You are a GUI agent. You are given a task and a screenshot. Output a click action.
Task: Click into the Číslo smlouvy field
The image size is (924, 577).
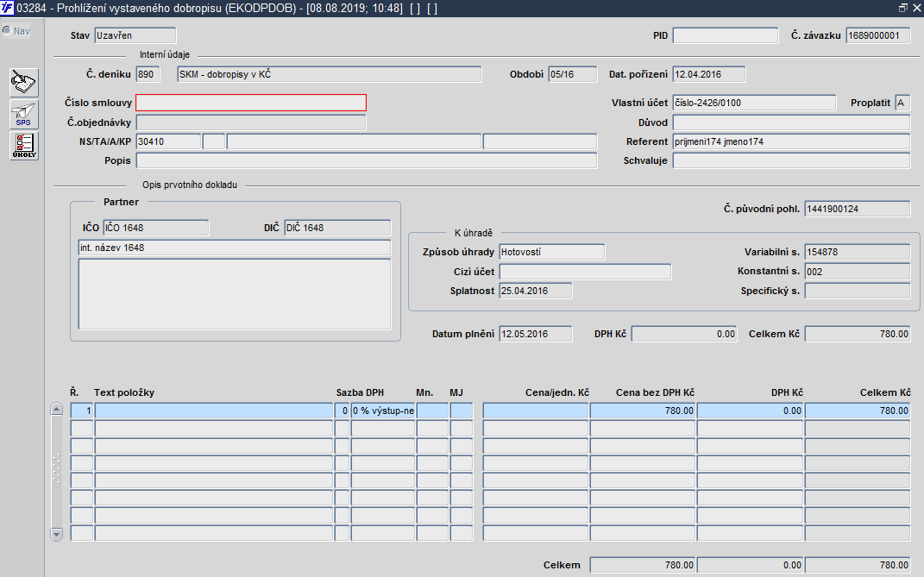pos(251,103)
